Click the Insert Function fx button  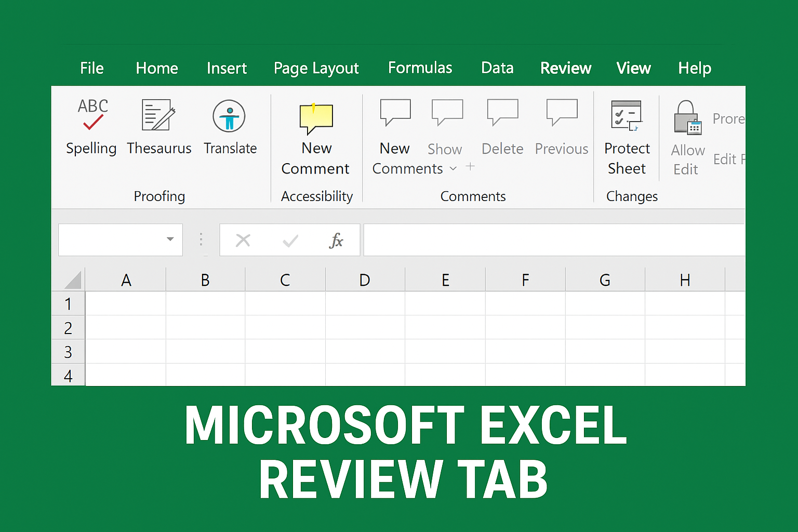point(337,240)
